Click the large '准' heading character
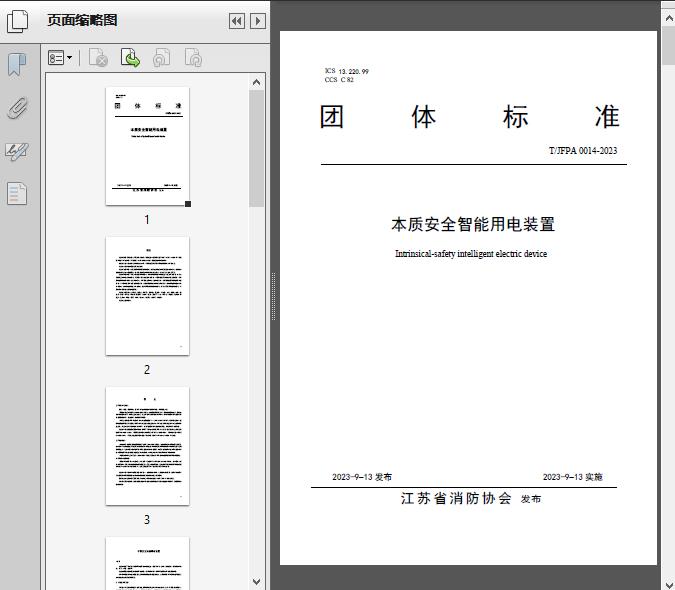 tap(607, 117)
